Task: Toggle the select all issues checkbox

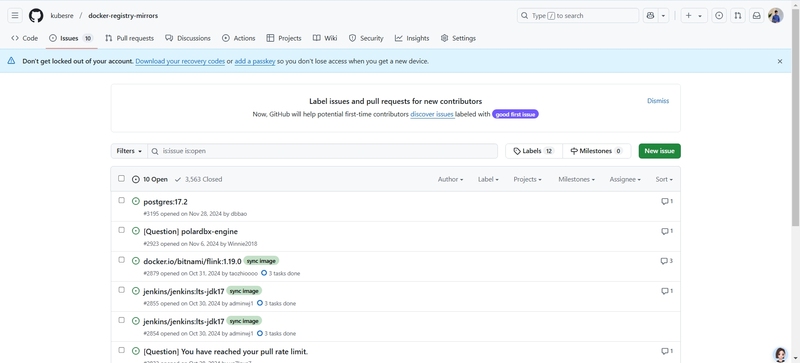Action: coord(121,179)
